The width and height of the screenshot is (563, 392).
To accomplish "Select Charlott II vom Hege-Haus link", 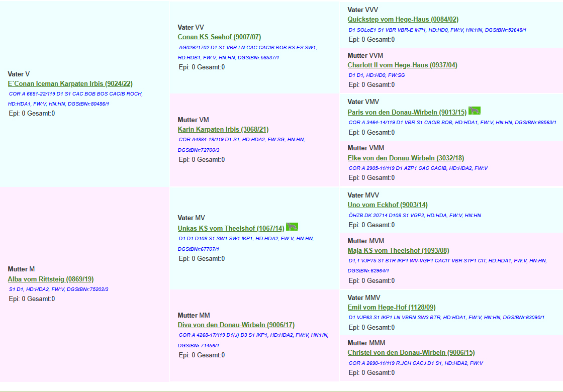I will [402, 65].
